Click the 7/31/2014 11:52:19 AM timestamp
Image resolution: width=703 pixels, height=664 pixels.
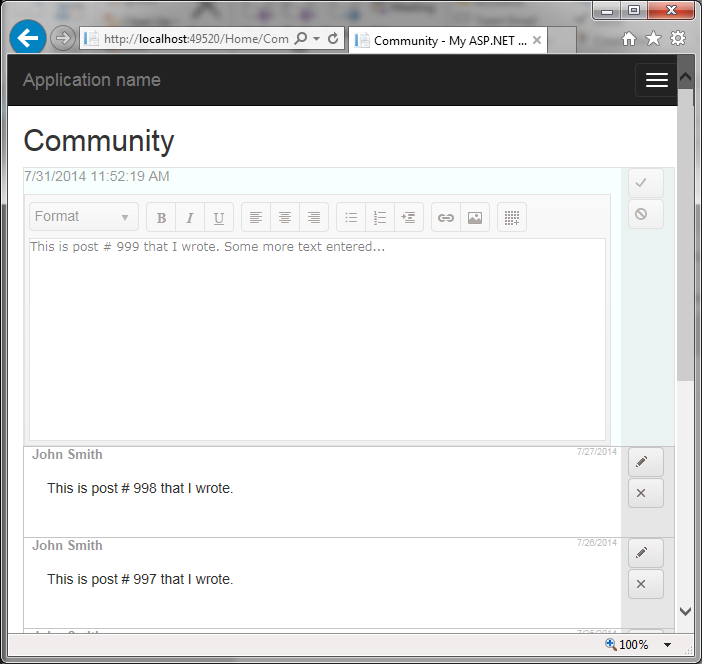(97, 176)
